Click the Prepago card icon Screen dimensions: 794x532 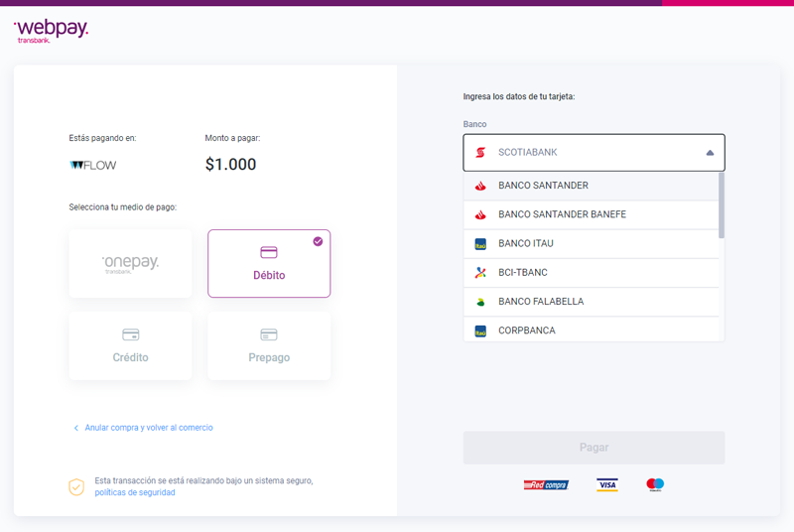pyautogui.click(x=269, y=334)
